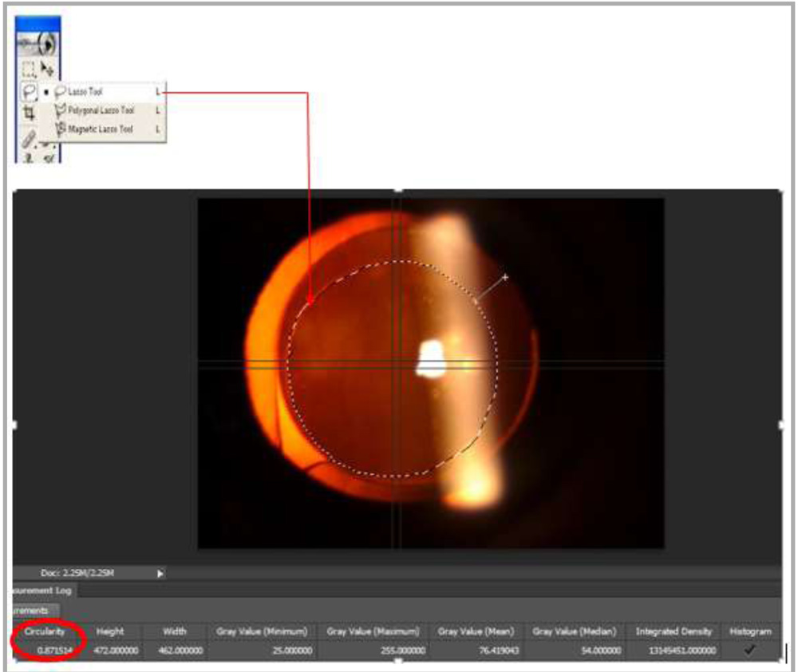Expand the Doc size status arrow
798x672 pixels.
pyautogui.click(x=160, y=573)
